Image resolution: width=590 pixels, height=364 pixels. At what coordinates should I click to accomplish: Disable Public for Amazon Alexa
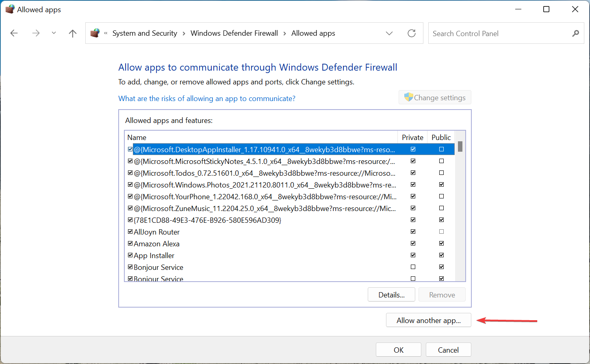pos(441,243)
